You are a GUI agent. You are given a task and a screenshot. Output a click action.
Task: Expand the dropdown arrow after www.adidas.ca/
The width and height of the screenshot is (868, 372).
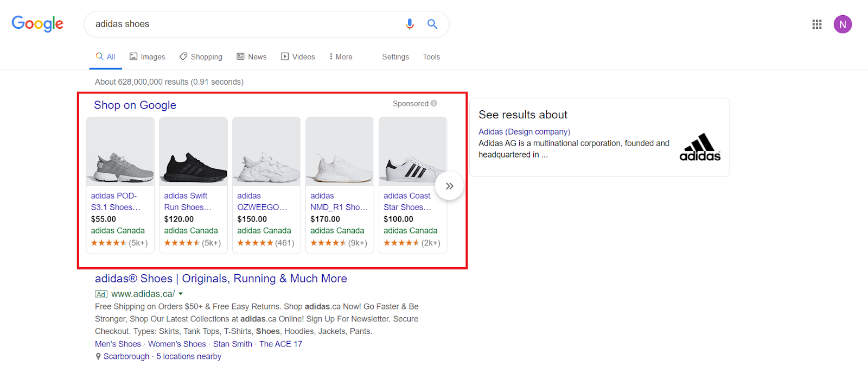[x=181, y=294]
